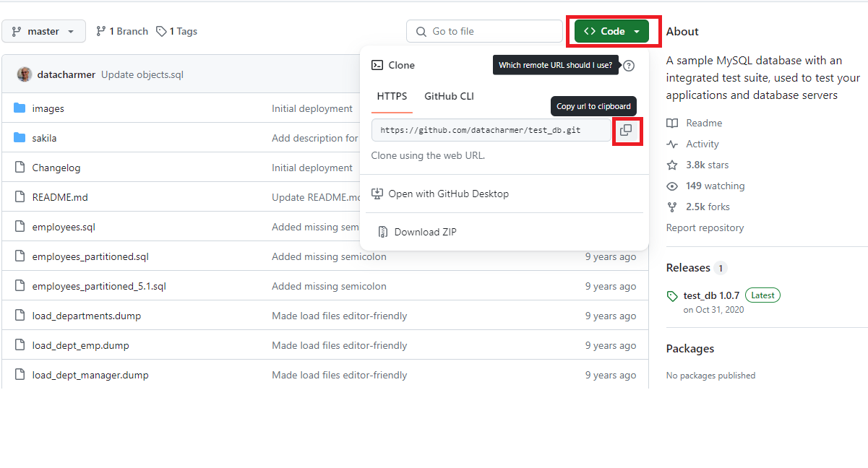This screenshot has height=468, width=868.
Task: Open load_dept_emp.dump file
Action: [81, 345]
